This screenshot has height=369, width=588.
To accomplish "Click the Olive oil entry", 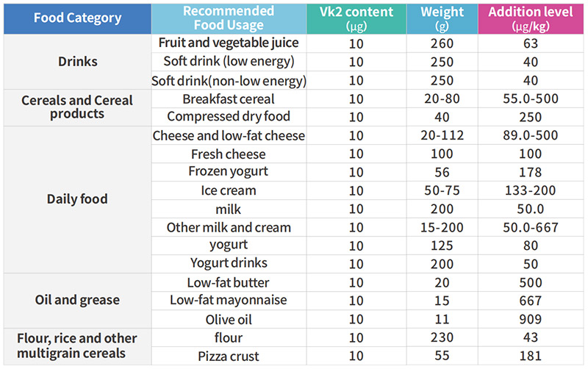I will 228,318.
